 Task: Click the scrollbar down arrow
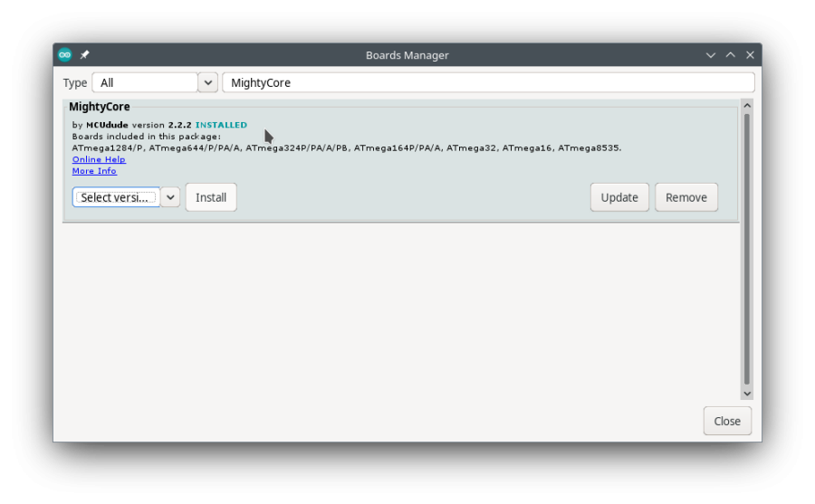click(x=747, y=394)
